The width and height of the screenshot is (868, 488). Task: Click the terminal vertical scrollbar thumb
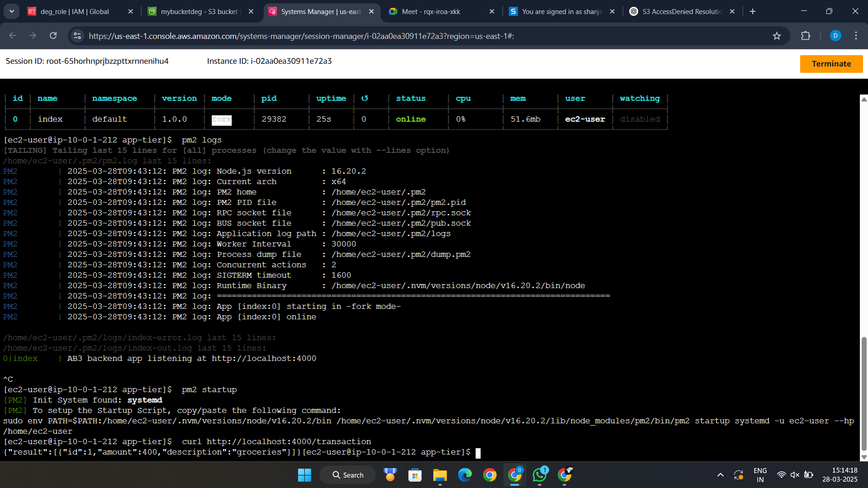[x=863, y=393]
